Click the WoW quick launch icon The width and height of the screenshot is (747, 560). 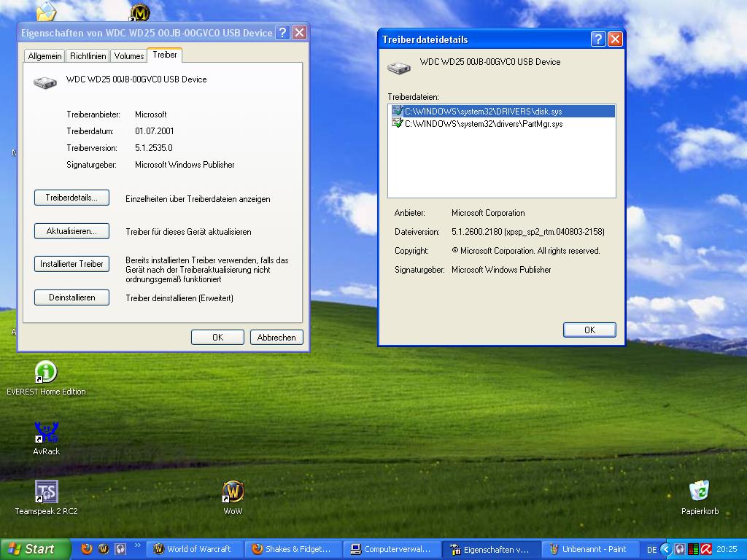coord(104,549)
